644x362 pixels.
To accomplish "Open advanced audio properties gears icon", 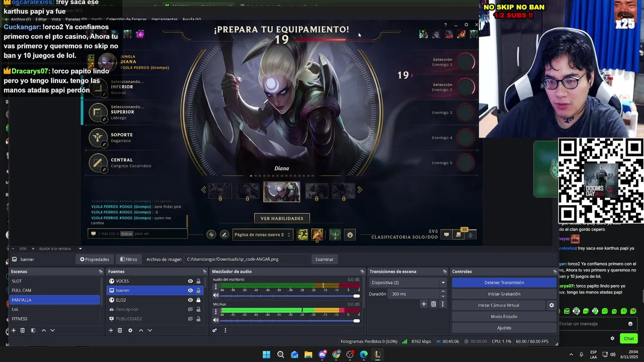I will tap(215, 330).
